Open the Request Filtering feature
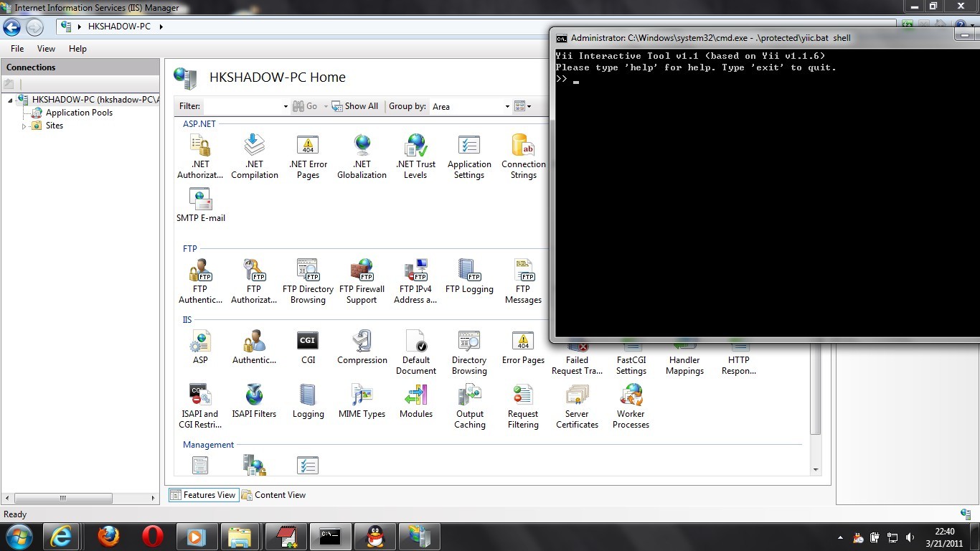Screen dimensions: 980x551 (x=523, y=406)
